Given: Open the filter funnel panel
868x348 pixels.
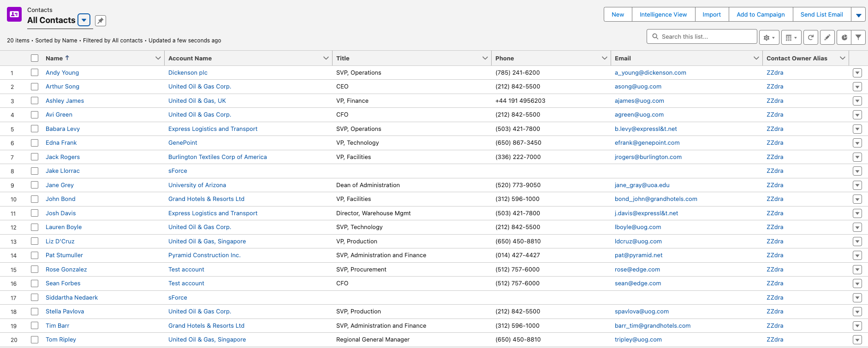Looking at the screenshot, I should [x=858, y=37].
